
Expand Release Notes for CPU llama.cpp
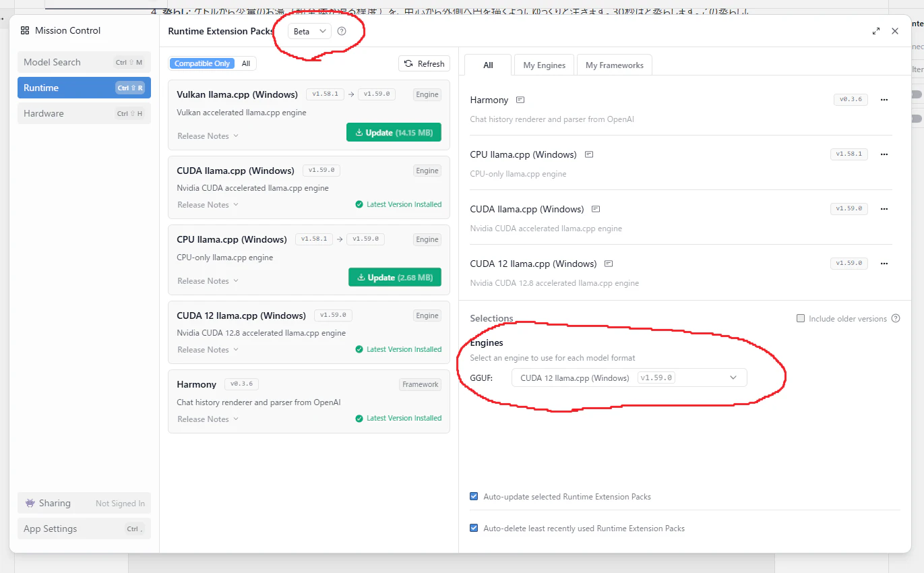coord(208,280)
